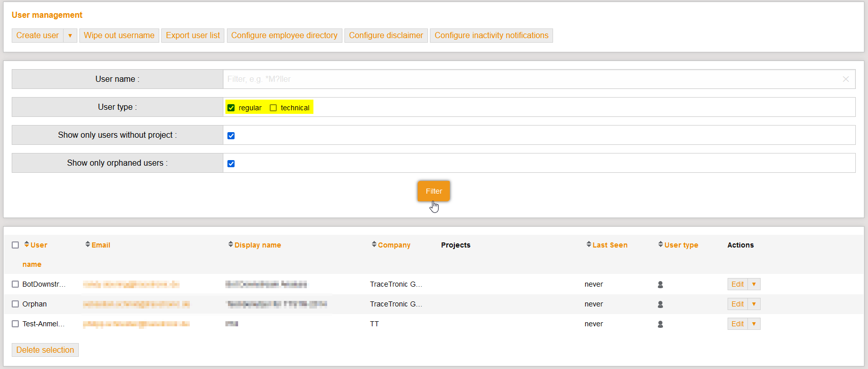Click user type person icon in BotDownstr… row
The width and height of the screenshot is (868, 369).
660,285
